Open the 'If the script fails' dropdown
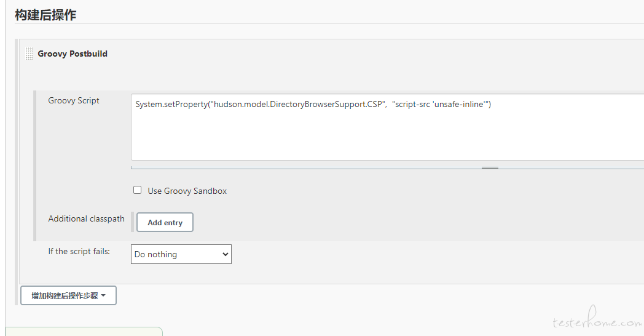644x336 pixels. click(x=181, y=254)
